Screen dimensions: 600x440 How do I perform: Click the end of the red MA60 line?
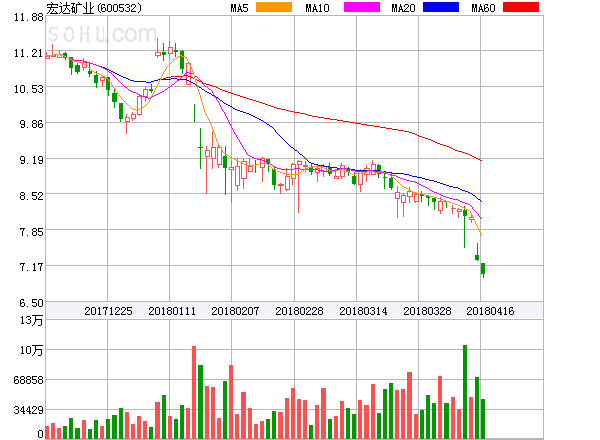[481, 160]
